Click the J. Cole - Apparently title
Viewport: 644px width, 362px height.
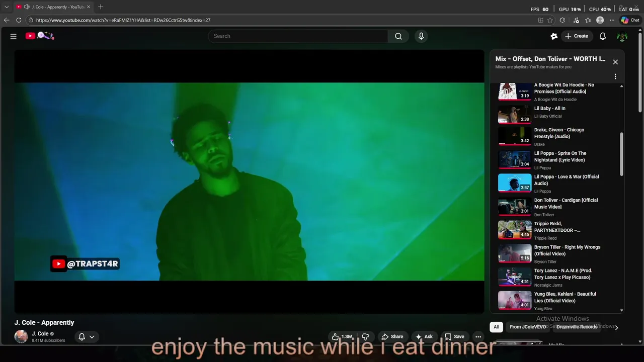[44, 322]
